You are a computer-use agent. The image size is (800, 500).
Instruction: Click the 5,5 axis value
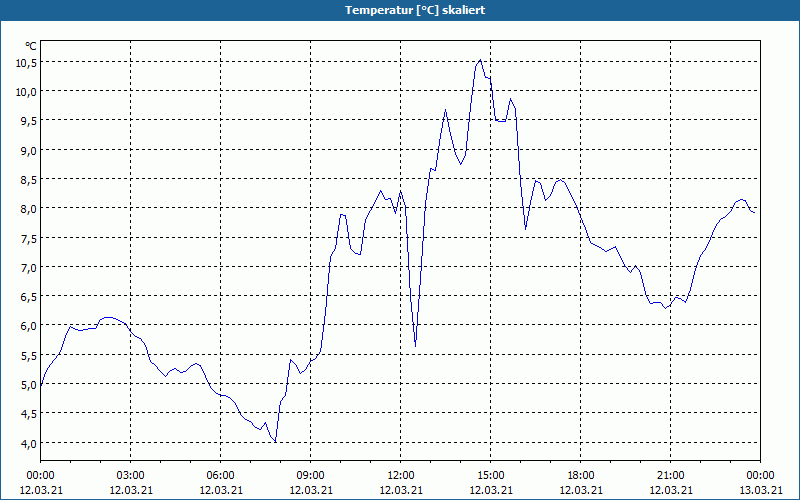click(28, 355)
